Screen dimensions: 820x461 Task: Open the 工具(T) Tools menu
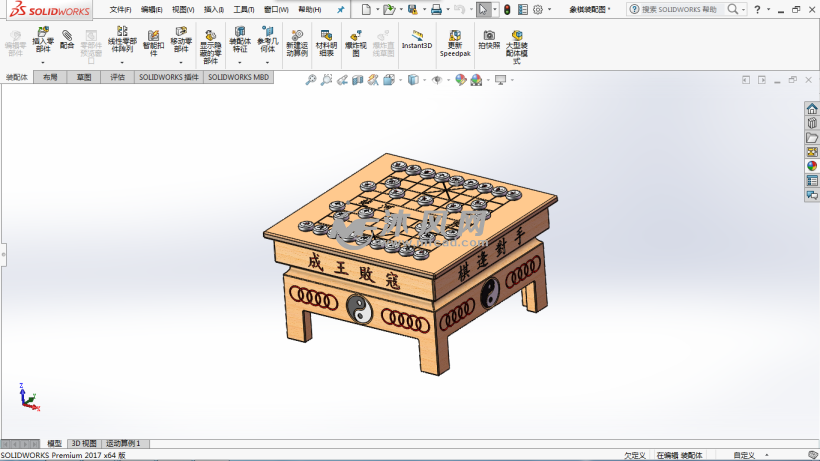click(244, 9)
